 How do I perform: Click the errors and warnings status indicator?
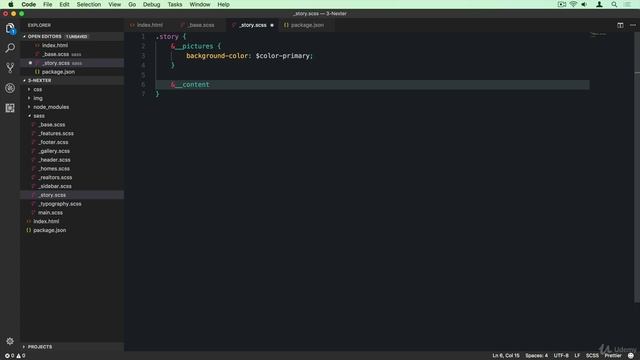pos(15,356)
